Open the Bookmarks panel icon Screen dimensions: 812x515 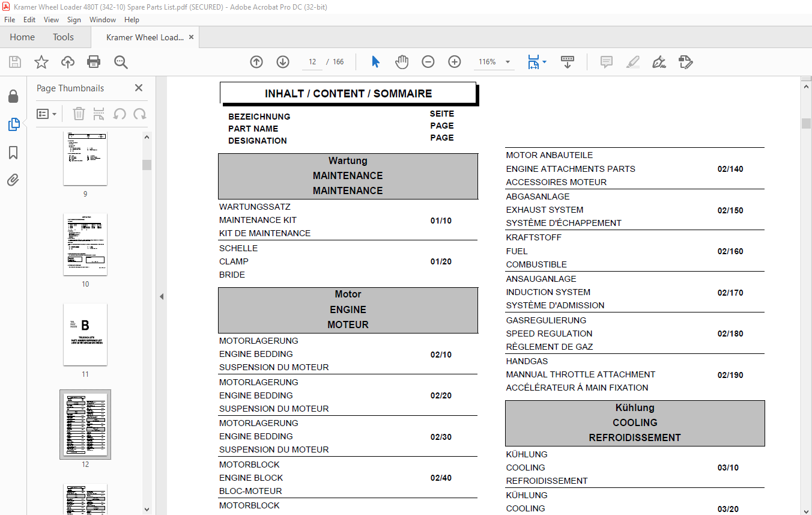(13, 153)
